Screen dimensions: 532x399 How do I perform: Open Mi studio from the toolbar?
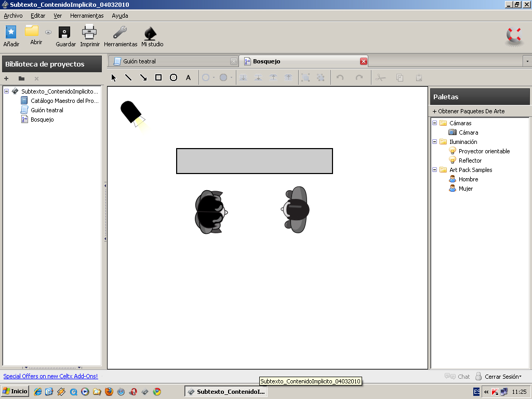click(151, 33)
